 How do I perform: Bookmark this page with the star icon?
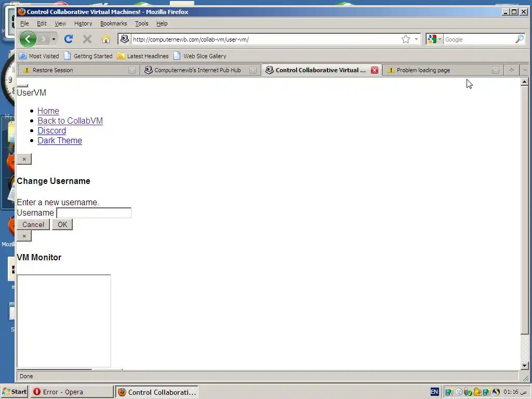click(x=406, y=39)
